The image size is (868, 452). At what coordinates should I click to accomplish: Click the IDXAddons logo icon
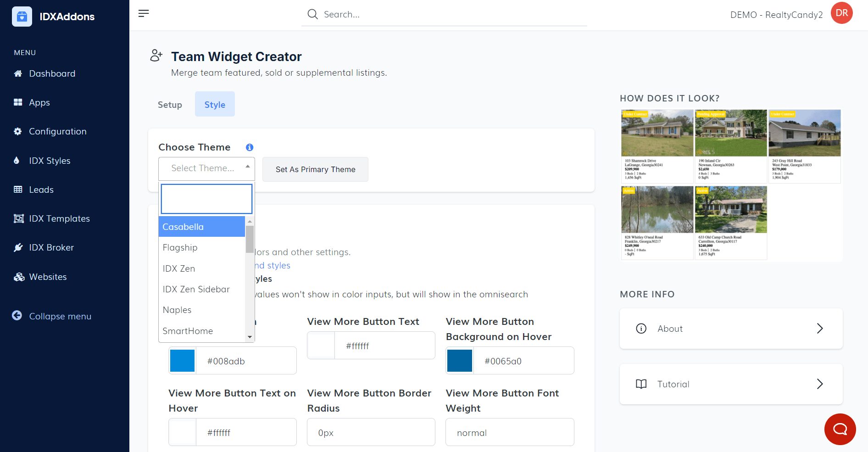point(22,17)
